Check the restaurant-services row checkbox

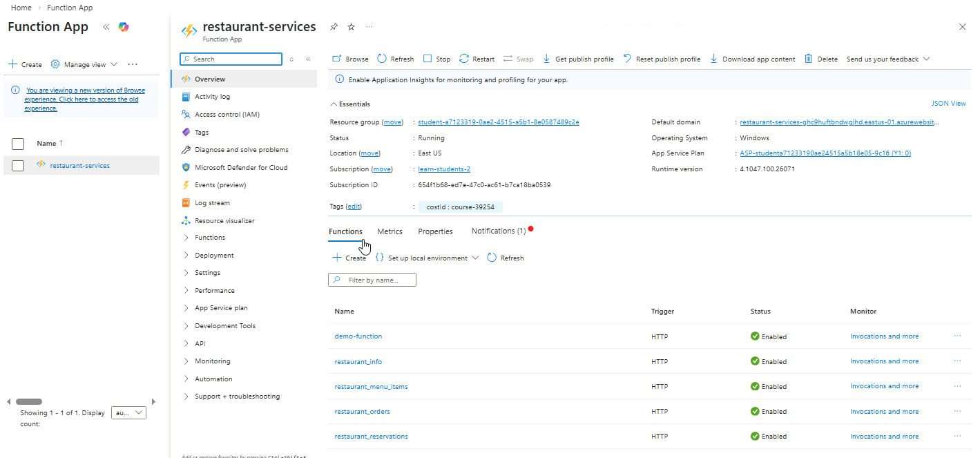click(x=19, y=166)
